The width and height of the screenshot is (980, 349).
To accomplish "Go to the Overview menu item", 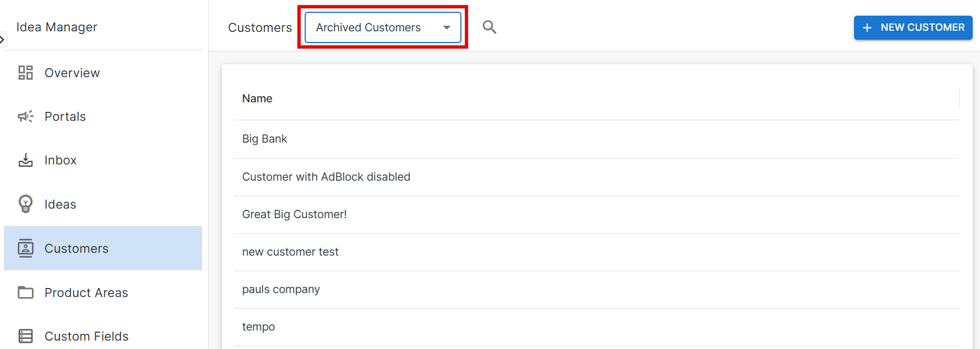I will 72,73.
